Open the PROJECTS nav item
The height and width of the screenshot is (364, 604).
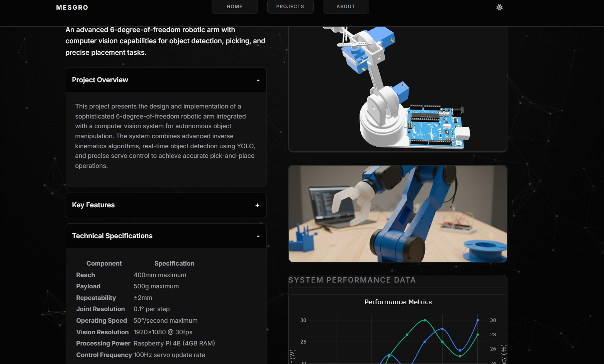(290, 7)
